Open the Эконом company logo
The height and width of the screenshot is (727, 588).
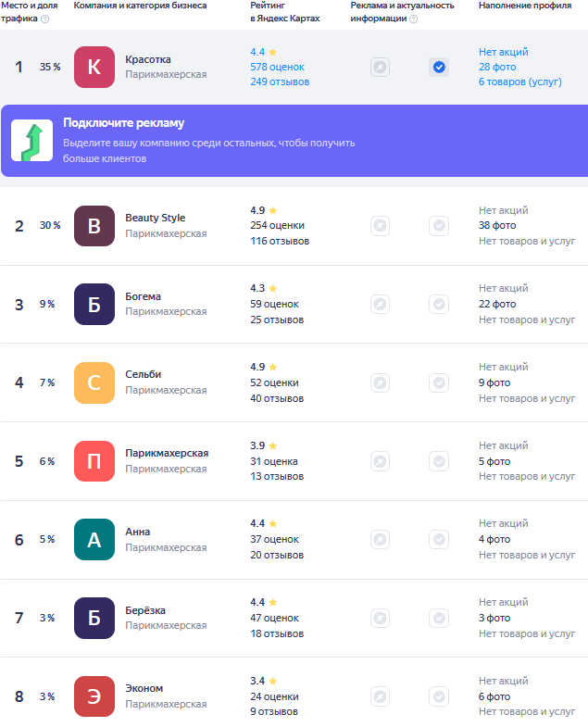(94, 696)
